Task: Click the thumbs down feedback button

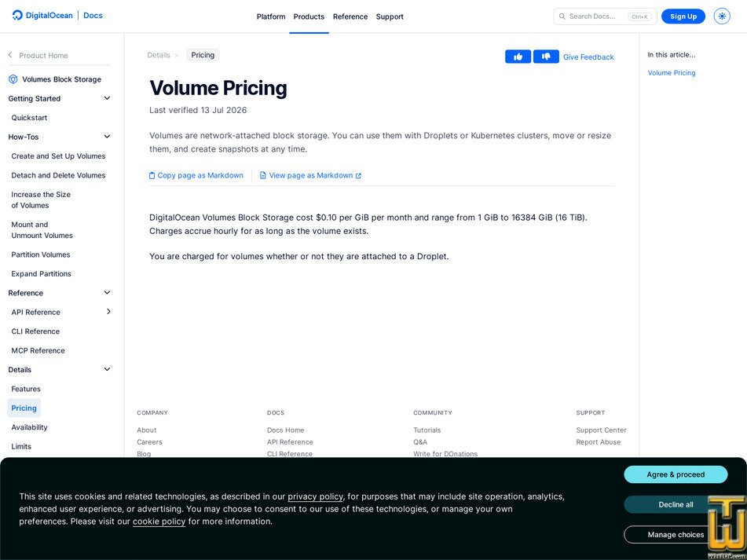Action: (546, 57)
